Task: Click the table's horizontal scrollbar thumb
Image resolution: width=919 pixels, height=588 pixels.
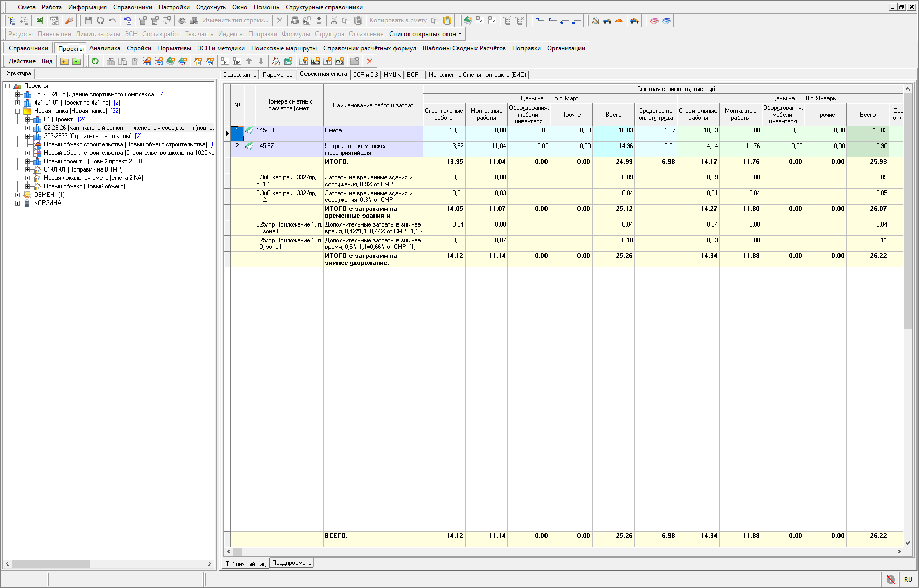Action: pyautogui.click(x=237, y=551)
